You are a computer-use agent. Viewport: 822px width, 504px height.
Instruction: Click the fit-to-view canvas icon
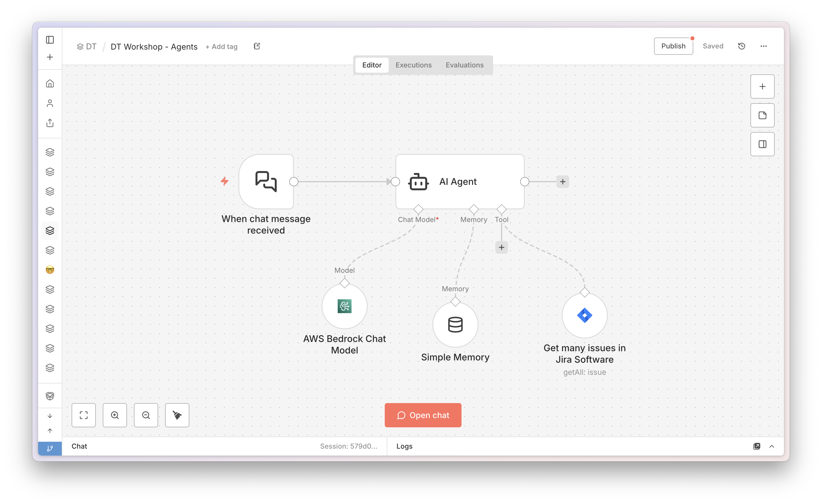click(x=83, y=415)
